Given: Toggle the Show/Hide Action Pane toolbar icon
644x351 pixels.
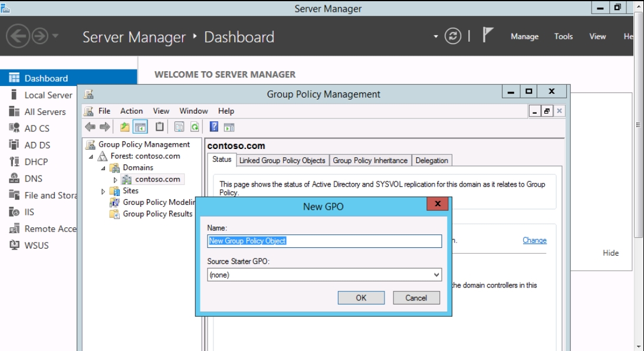Looking at the screenshot, I should pos(229,127).
